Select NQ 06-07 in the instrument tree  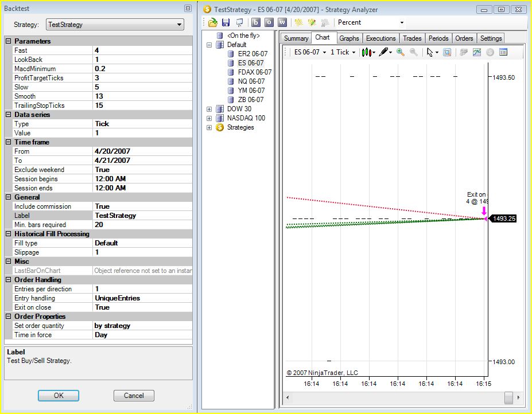tap(251, 81)
